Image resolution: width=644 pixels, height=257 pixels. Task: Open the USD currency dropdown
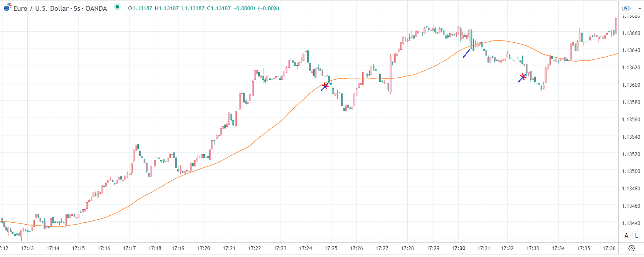[631, 8]
